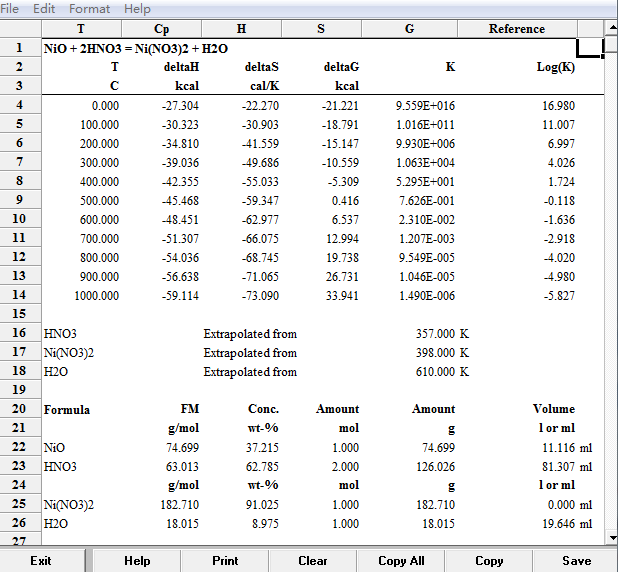Image resolution: width=618 pixels, height=572 pixels.
Task: Select the H2O formula cell in row 26
Action: tap(56, 524)
